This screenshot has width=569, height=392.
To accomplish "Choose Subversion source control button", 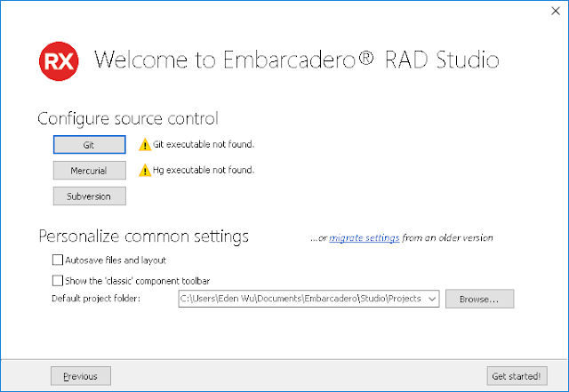I will point(89,196).
